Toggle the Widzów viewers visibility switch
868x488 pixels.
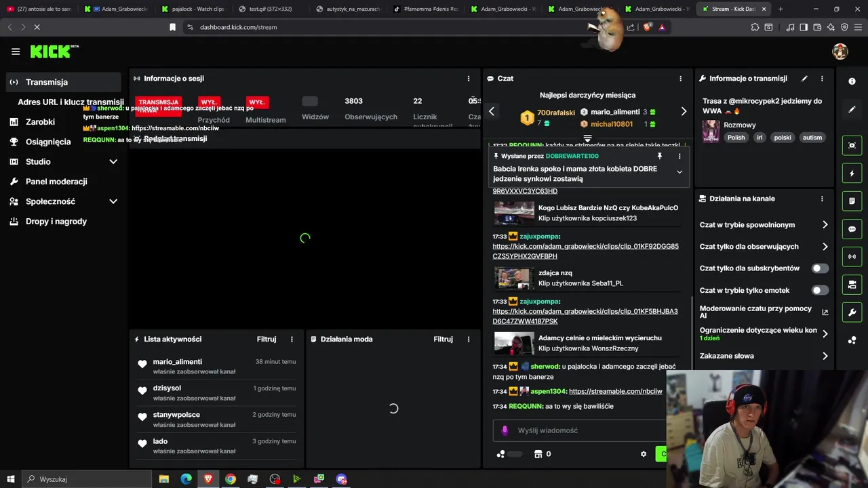(x=310, y=101)
